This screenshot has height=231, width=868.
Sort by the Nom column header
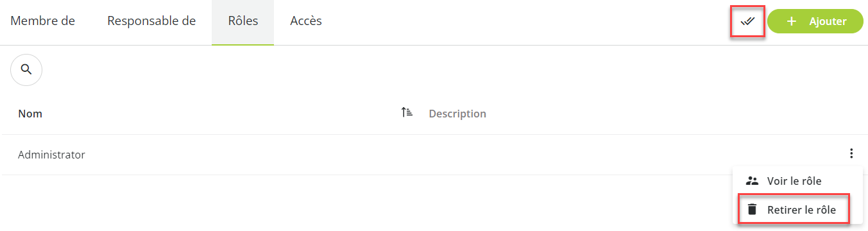[x=30, y=114]
